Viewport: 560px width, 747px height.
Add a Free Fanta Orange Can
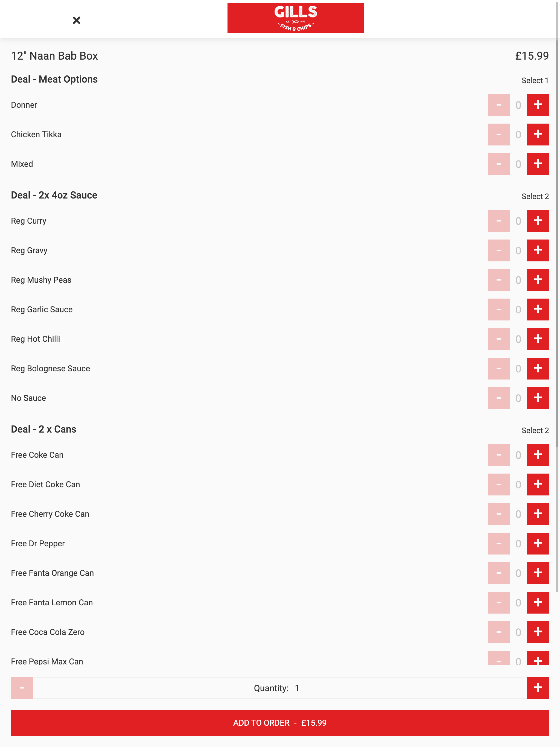coord(538,573)
